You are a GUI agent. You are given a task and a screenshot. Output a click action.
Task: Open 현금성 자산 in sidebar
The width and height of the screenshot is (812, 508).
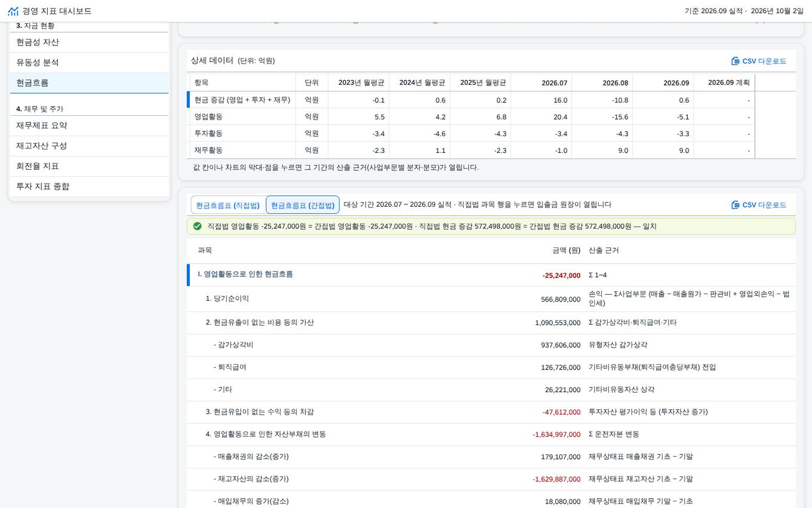click(x=89, y=42)
